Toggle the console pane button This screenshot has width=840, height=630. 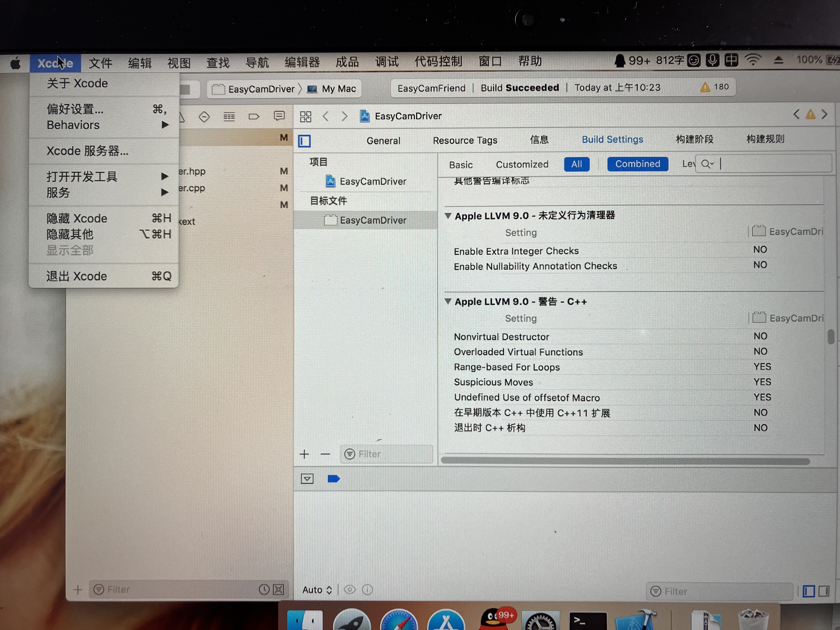(x=824, y=591)
